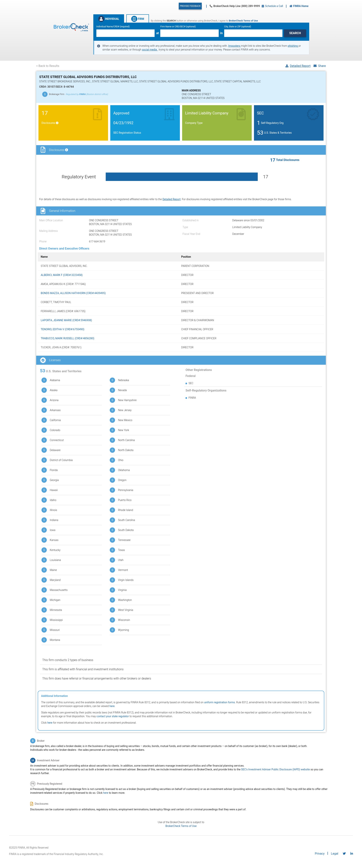Open LAPORTA, JEANNE MARIE profile link
This screenshot has width=362, height=868.
click(66, 320)
